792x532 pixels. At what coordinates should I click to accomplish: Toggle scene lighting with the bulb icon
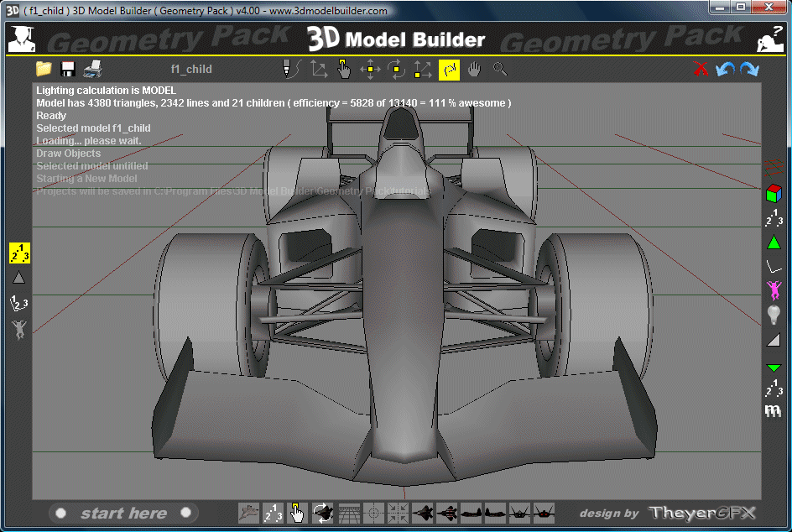coord(774,316)
